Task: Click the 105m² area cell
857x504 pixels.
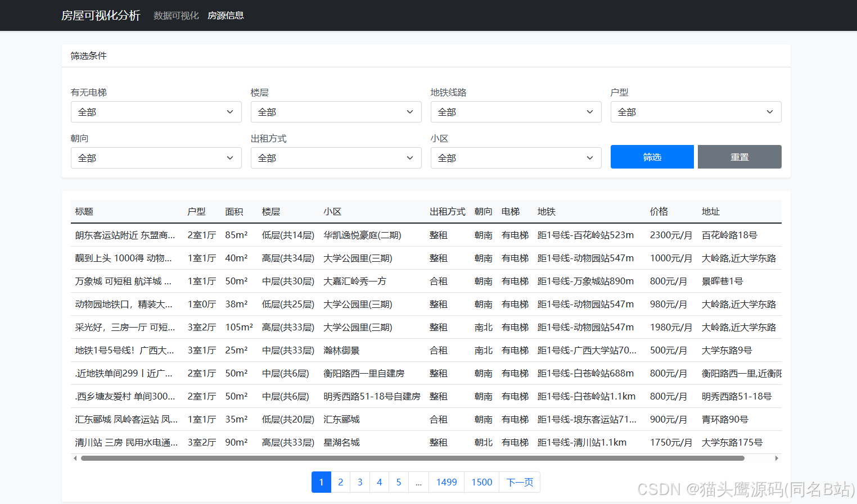Action: pos(239,328)
